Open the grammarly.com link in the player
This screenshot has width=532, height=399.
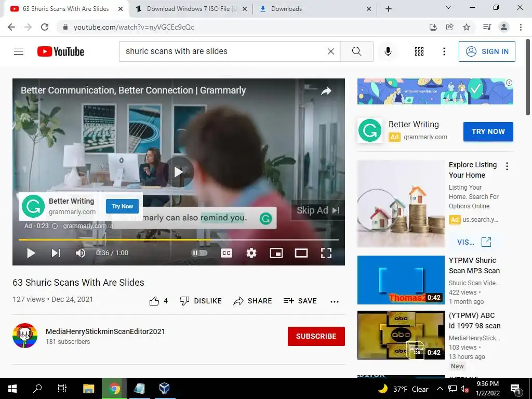pyautogui.click(x=88, y=226)
